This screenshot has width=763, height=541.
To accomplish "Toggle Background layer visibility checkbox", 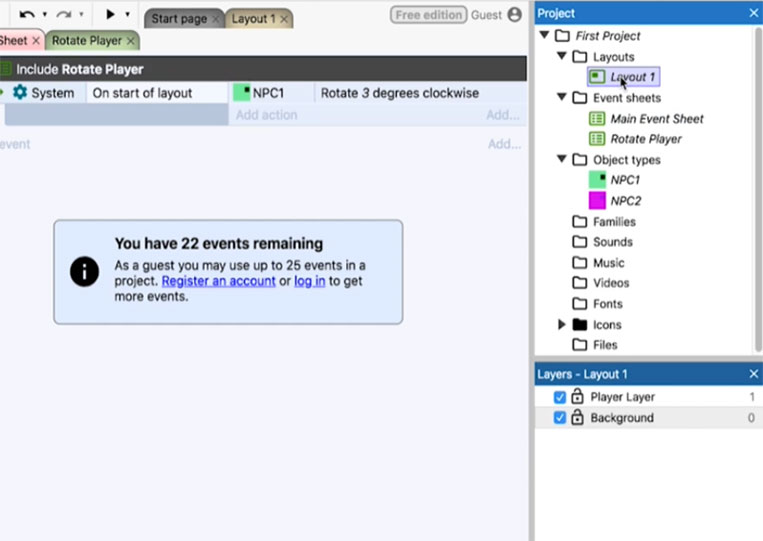I will click(x=560, y=418).
